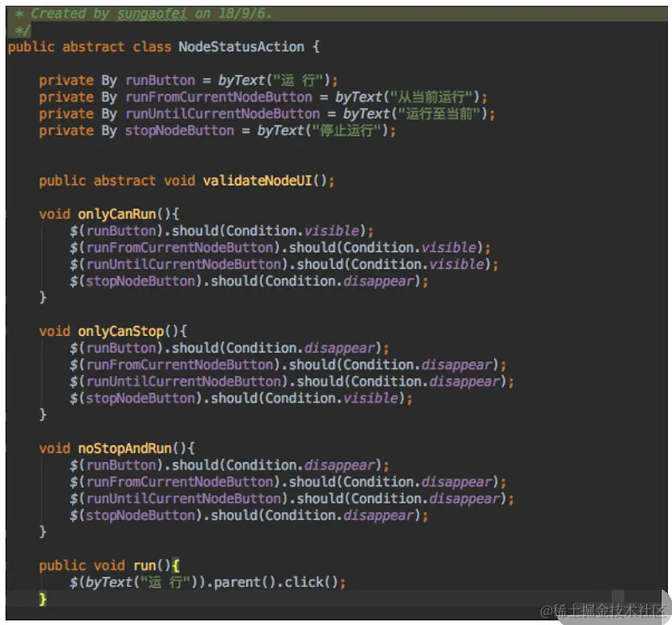Click $(runUntilCurrentNodeButton) line inside noStopAndRun
This screenshot has width=672, height=625.
[291, 498]
